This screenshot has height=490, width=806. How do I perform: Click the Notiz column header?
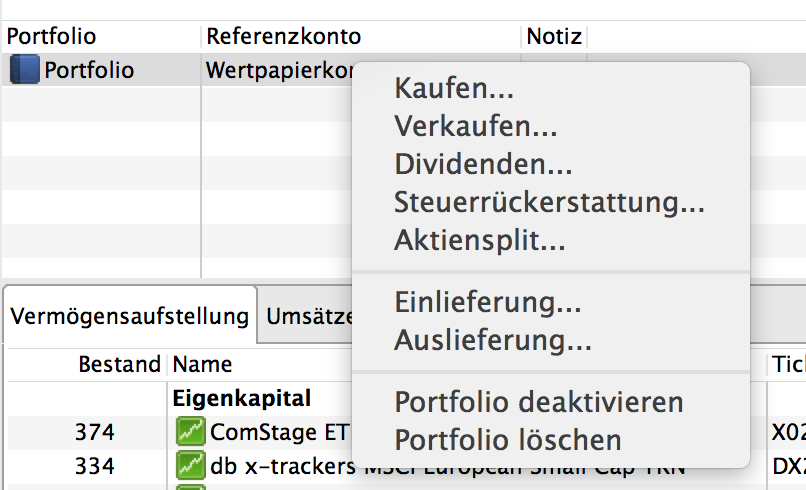tap(554, 37)
